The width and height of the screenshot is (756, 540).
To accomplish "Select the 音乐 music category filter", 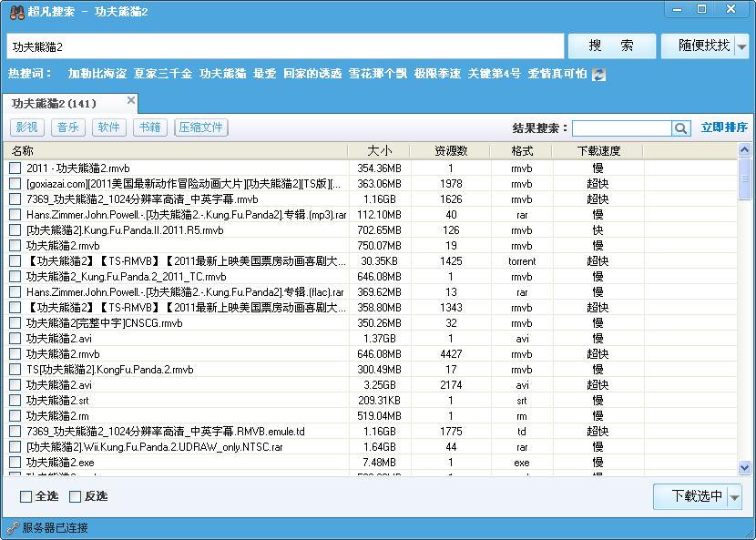I will (x=67, y=127).
